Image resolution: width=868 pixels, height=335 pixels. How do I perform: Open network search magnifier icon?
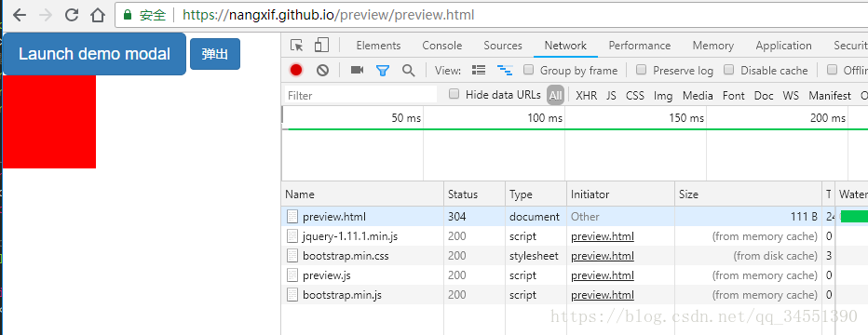click(409, 70)
